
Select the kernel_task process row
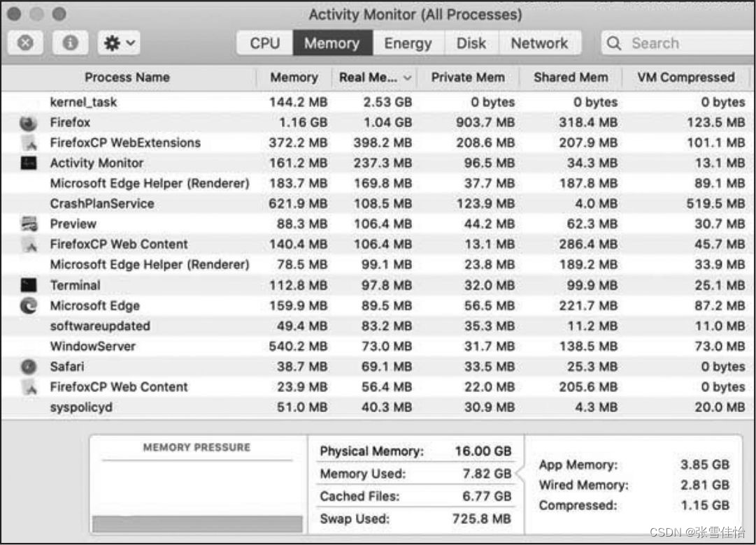coord(376,102)
